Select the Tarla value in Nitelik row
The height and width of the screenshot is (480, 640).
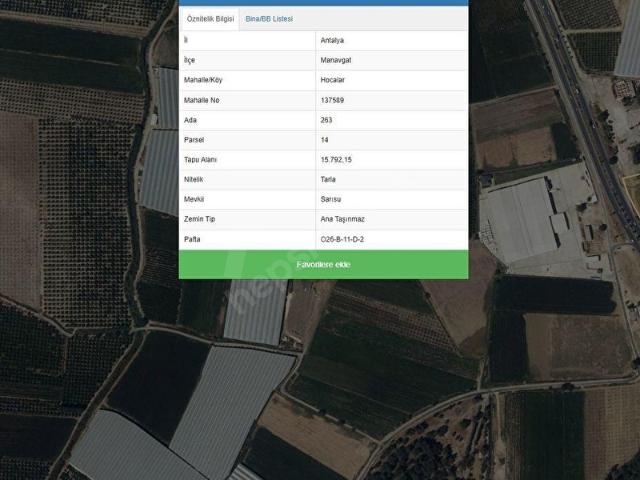point(328,180)
